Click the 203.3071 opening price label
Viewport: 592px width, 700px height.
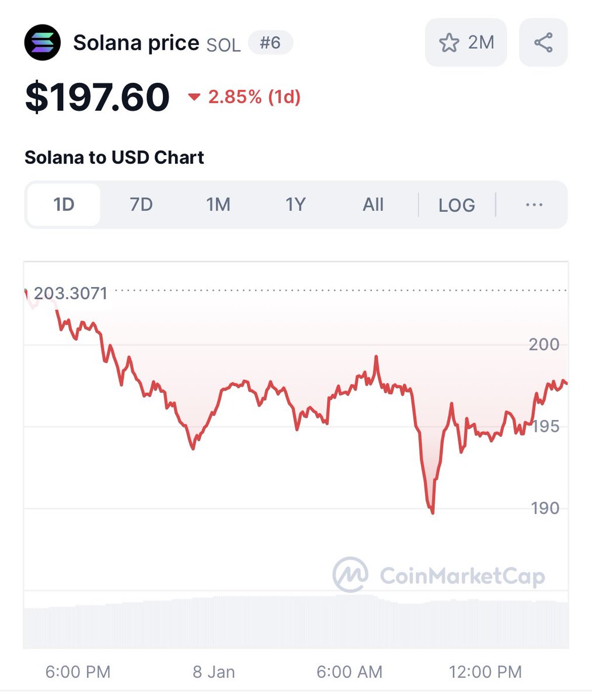71,293
